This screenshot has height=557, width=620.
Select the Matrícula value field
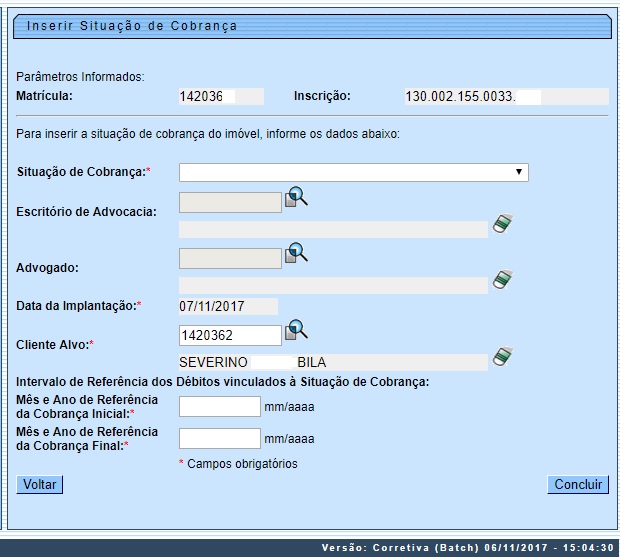tap(220, 97)
